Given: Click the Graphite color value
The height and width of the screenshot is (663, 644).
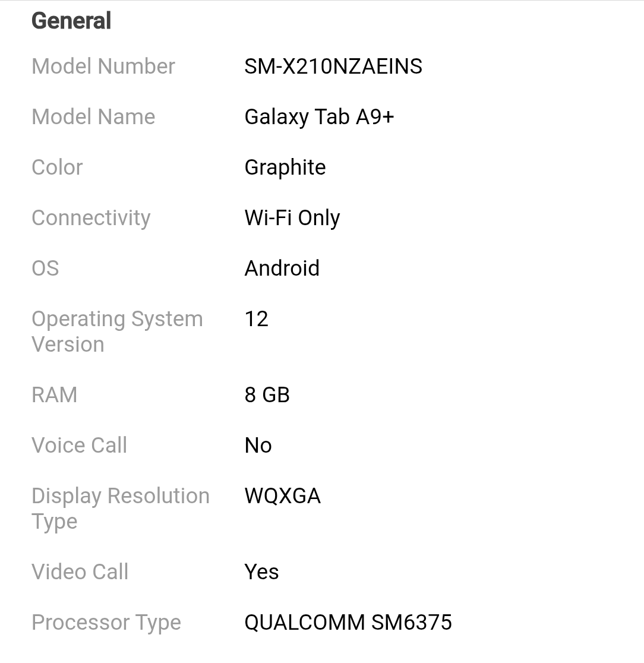Looking at the screenshot, I should click(285, 168).
